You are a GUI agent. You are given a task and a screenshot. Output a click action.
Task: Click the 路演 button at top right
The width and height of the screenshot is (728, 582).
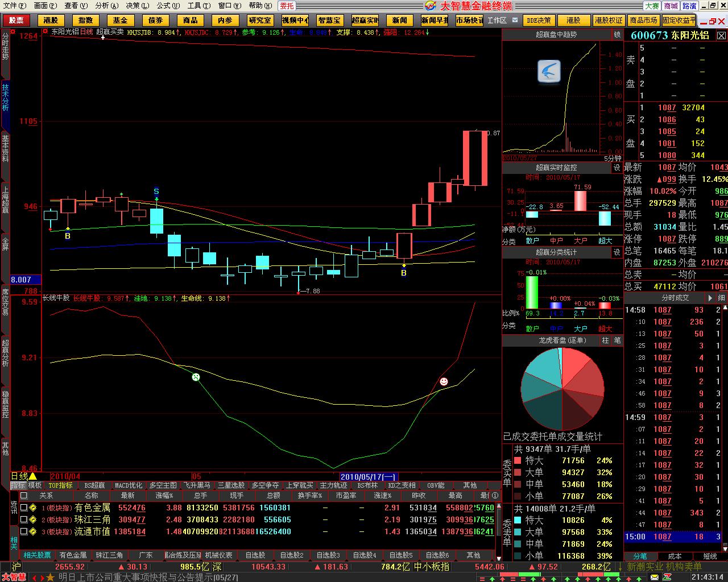click(690, 6)
